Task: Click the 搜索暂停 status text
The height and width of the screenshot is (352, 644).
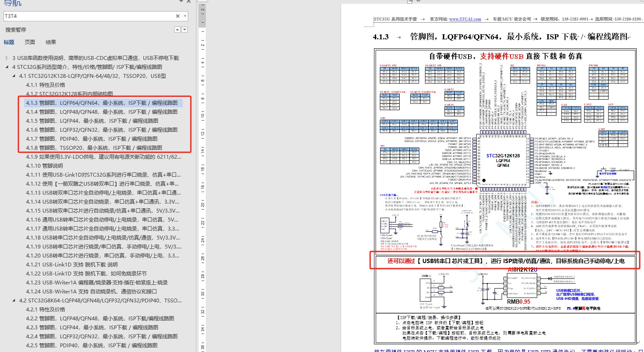Action: pyautogui.click(x=16, y=30)
